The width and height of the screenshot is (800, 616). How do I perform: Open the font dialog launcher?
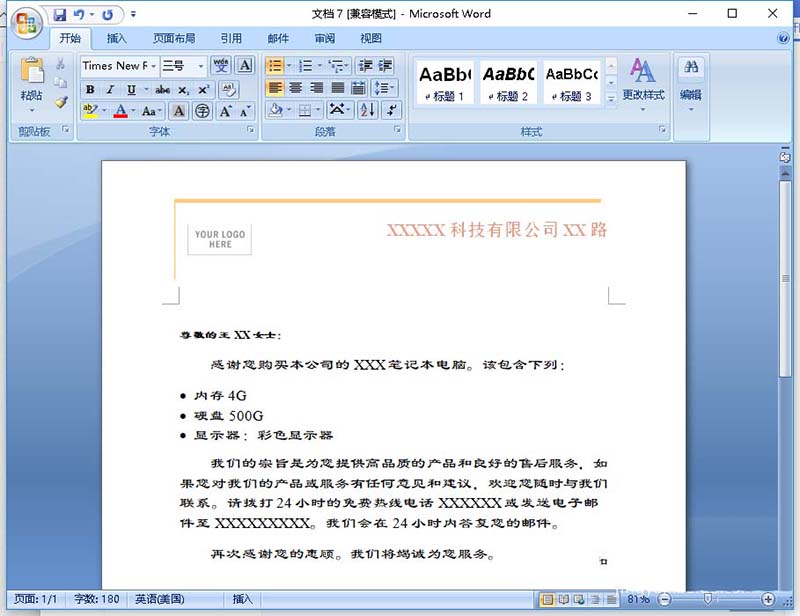(251, 130)
